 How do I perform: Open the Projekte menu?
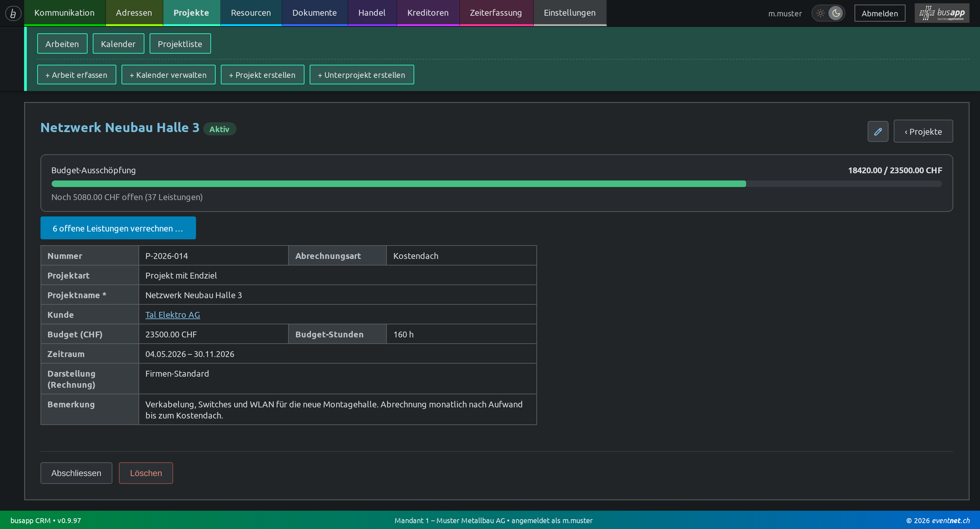(191, 13)
